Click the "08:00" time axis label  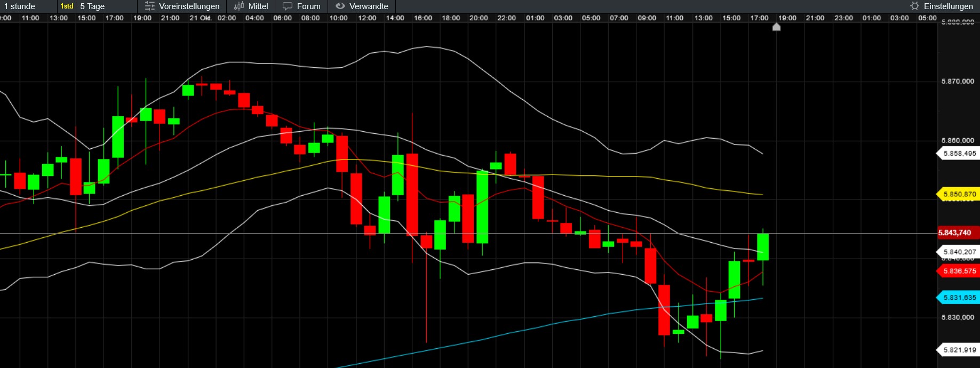(x=310, y=18)
